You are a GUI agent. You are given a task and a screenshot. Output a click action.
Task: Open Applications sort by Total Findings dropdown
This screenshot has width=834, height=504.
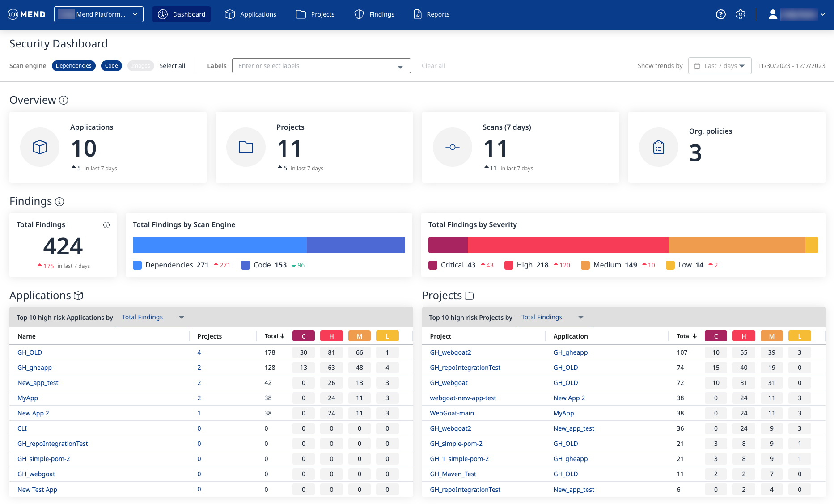(153, 318)
